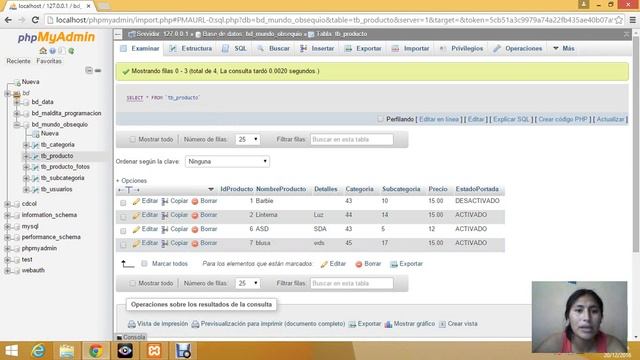Viewport: 640px width, 360px height.
Task: Expand mysql database node
Action: [x=7, y=226]
